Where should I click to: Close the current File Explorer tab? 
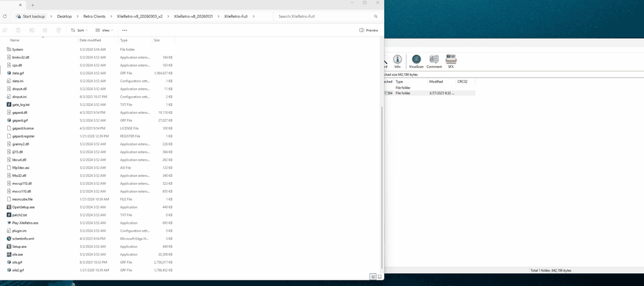(21, 5)
